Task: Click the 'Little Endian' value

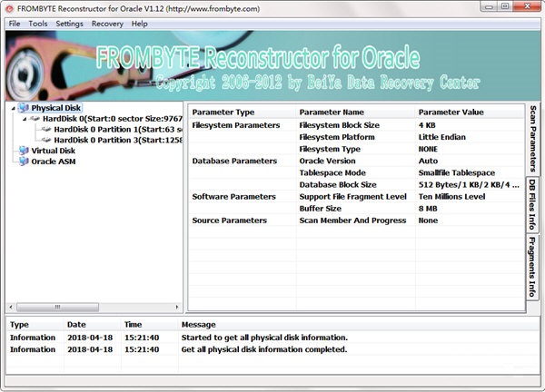Action: (x=441, y=137)
